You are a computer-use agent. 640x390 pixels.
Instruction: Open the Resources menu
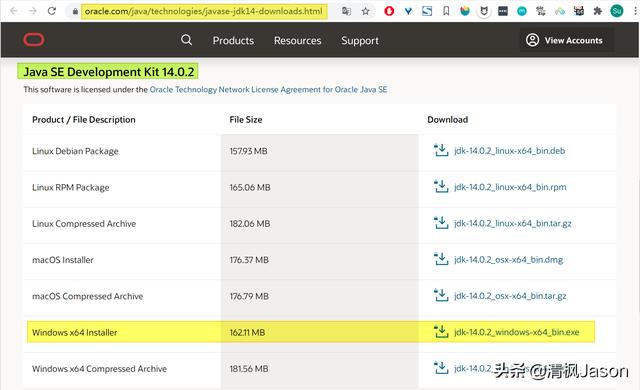[x=298, y=40]
